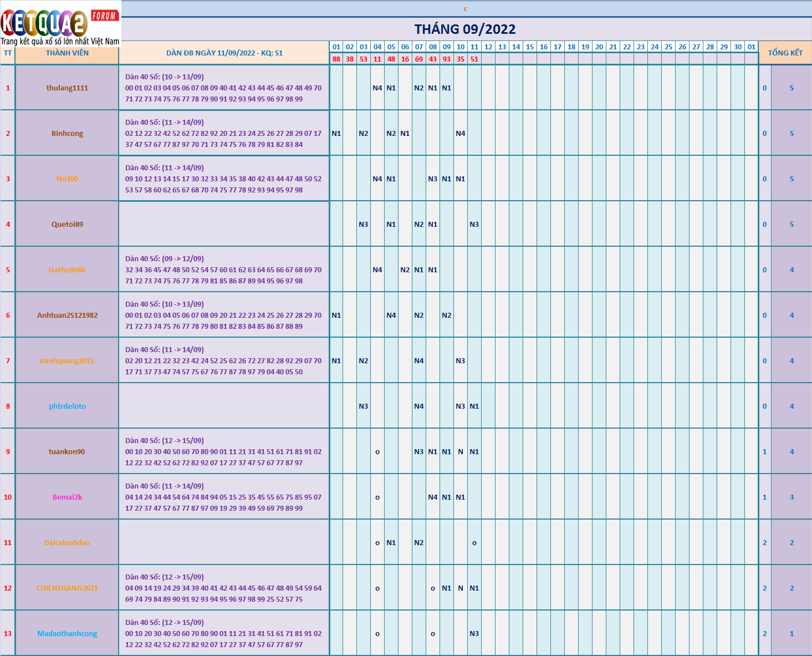Click Binhcong's N1 cell on day 01
This screenshot has height=656, width=812.
coord(336,133)
